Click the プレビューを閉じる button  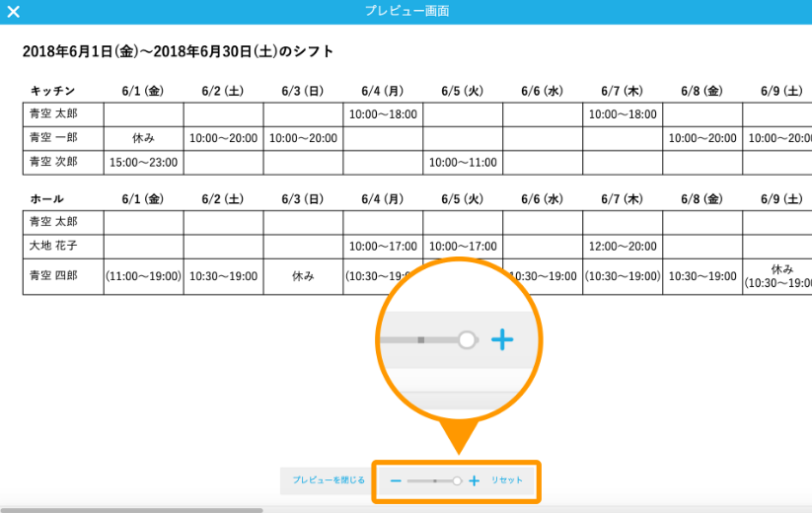(329, 480)
